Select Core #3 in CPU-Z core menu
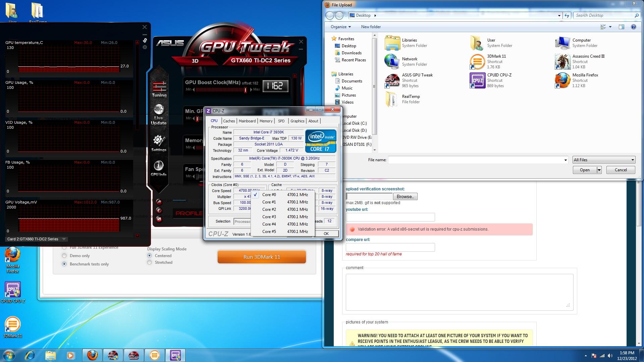The width and height of the screenshot is (644, 362). pyautogui.click(x=283, y=217)
